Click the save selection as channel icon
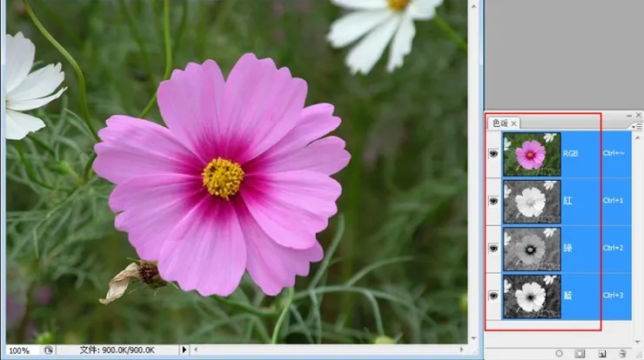Viewport: 644px width, 360px height. click(x=578, y=354)
